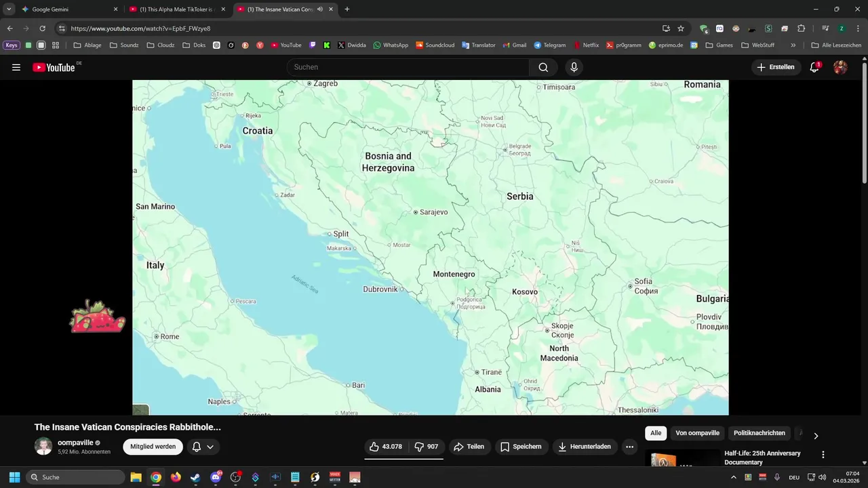
Task: Open the Telegram bookmark
Action: point(549,45)
